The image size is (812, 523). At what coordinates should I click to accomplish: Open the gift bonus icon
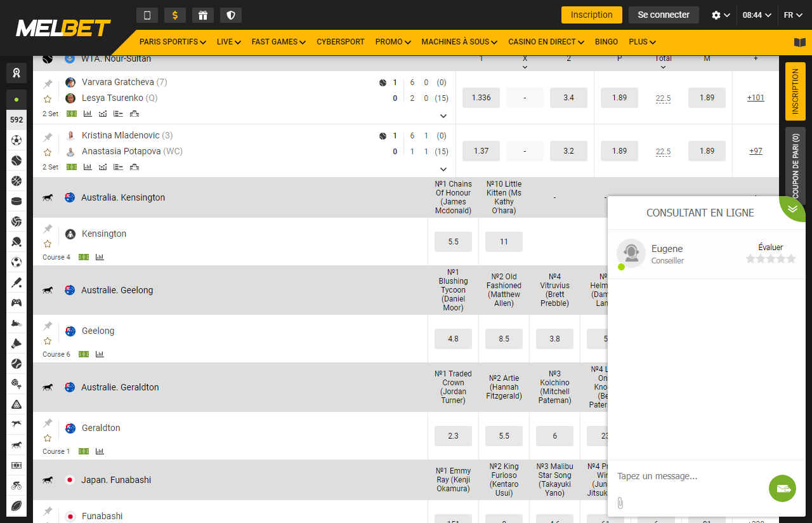(x=203, y=15)
